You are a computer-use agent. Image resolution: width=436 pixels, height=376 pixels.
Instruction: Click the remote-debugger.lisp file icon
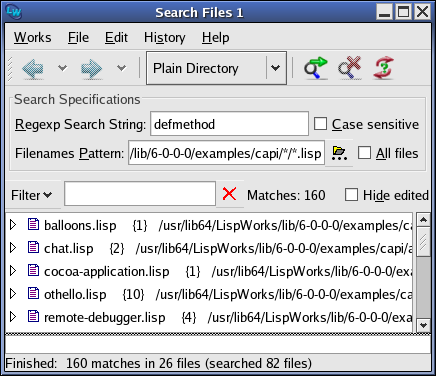click(33, 317)
